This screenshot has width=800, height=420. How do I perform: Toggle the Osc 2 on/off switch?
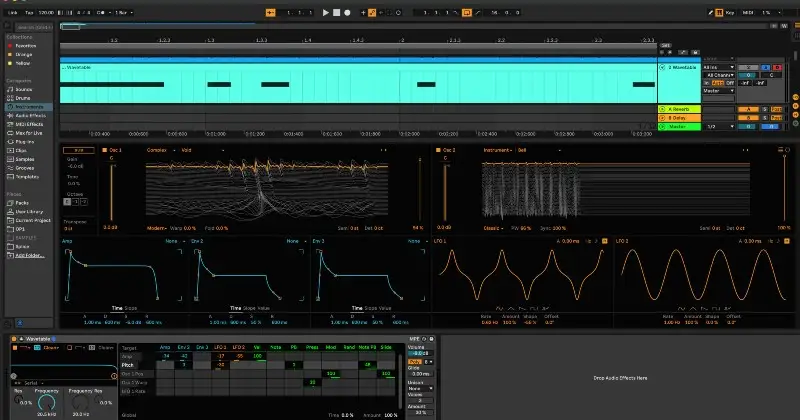coord(439,150)
